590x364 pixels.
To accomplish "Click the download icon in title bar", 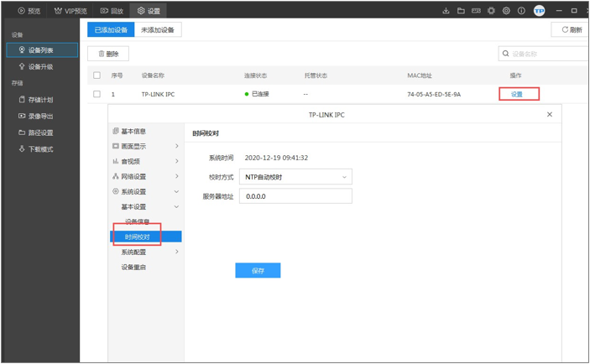I will click(x=446, y=11).
